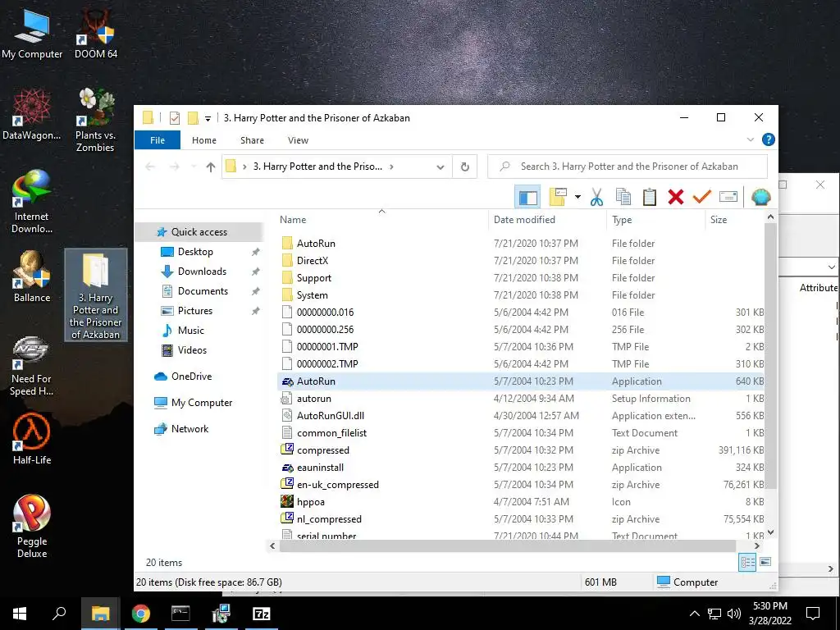
Task: Click New Folder icon in title bar
Action: point(193,118)
